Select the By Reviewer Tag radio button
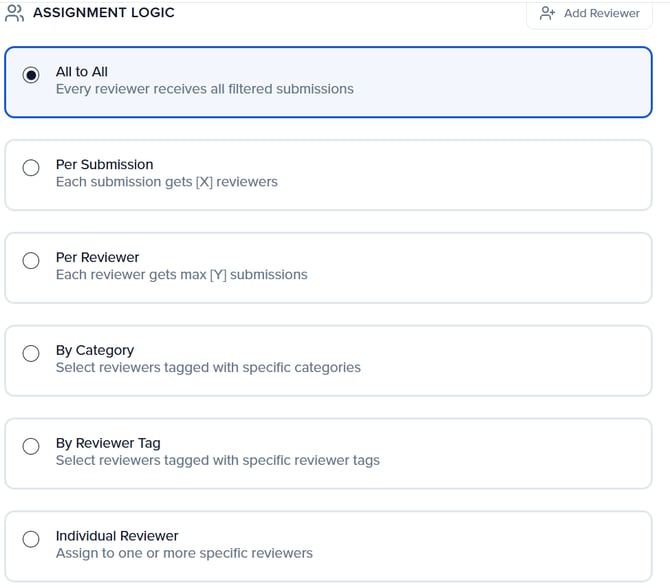The width and height of the screenshot is (670, 588). [32, 447]
